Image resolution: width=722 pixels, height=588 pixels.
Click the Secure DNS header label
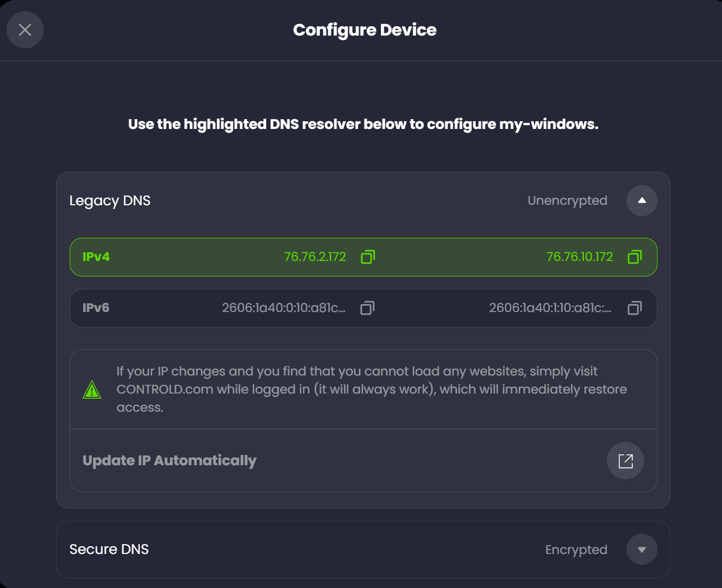109,549
